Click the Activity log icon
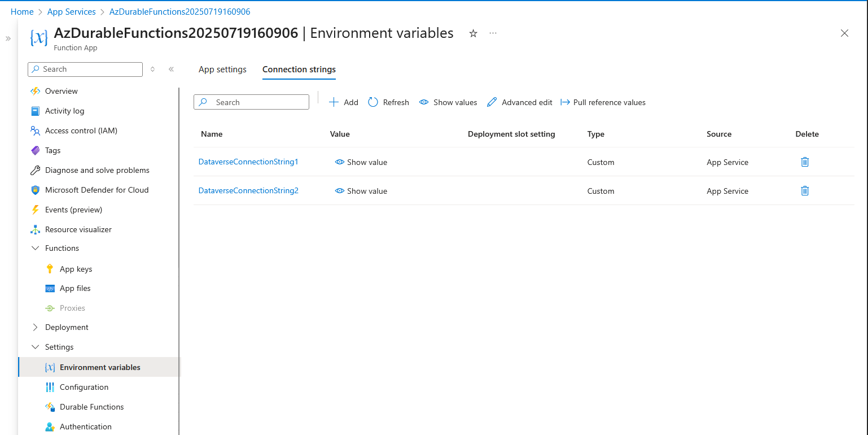The height and width of the screenshot is (435, 868). [x=35, y=111]
